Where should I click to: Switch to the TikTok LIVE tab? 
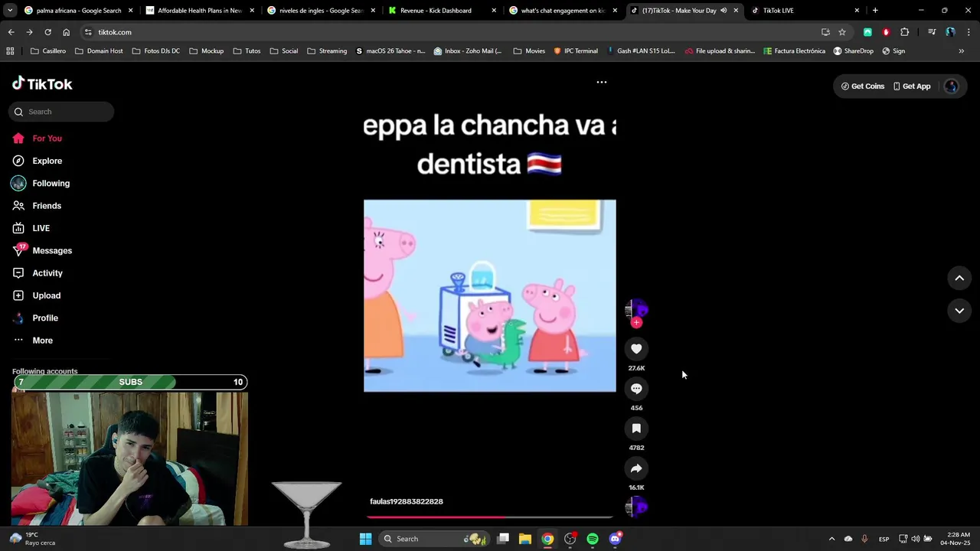(805, 11)
